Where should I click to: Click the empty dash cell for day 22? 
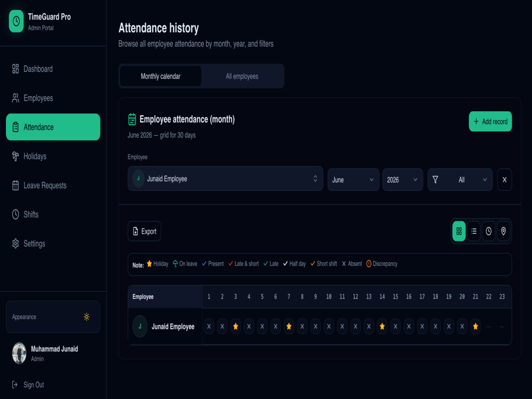point(489,327)
